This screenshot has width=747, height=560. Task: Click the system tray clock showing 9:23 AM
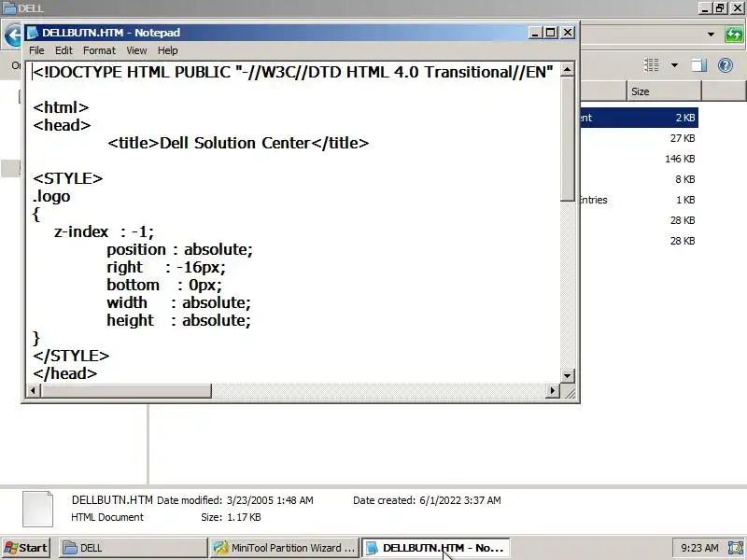[699, 548]
